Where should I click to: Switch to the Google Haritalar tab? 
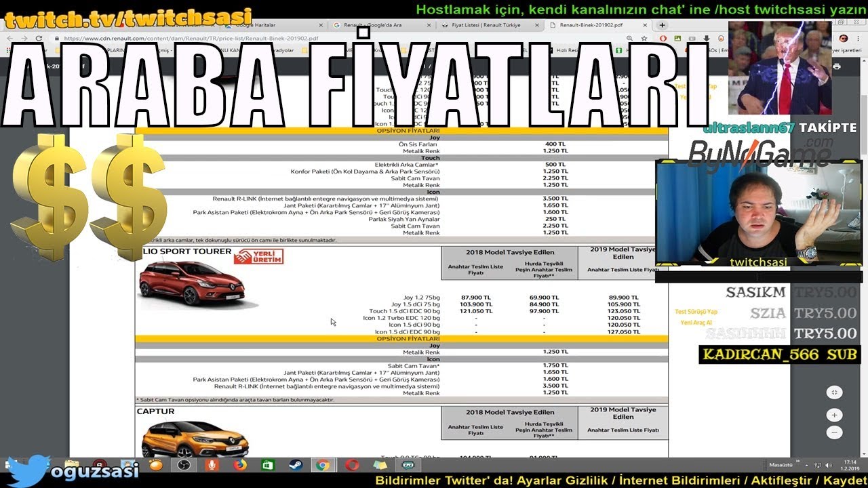[x=271, y=25]
